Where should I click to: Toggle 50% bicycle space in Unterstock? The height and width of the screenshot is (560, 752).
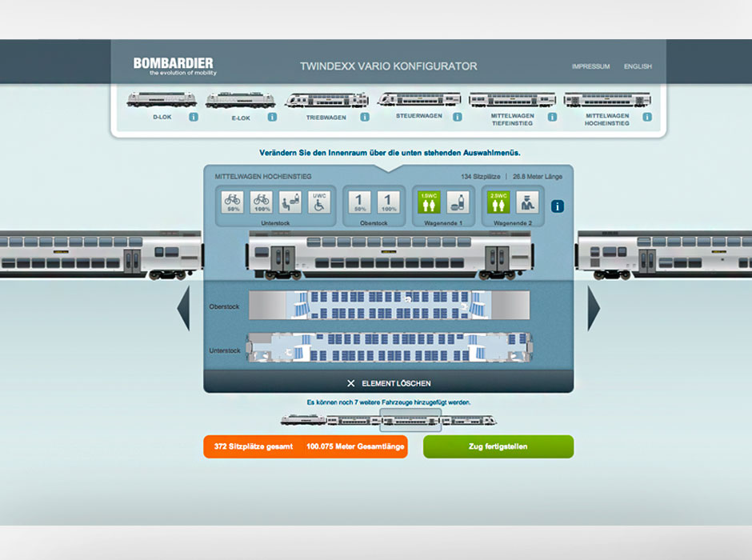click(233, 202)
